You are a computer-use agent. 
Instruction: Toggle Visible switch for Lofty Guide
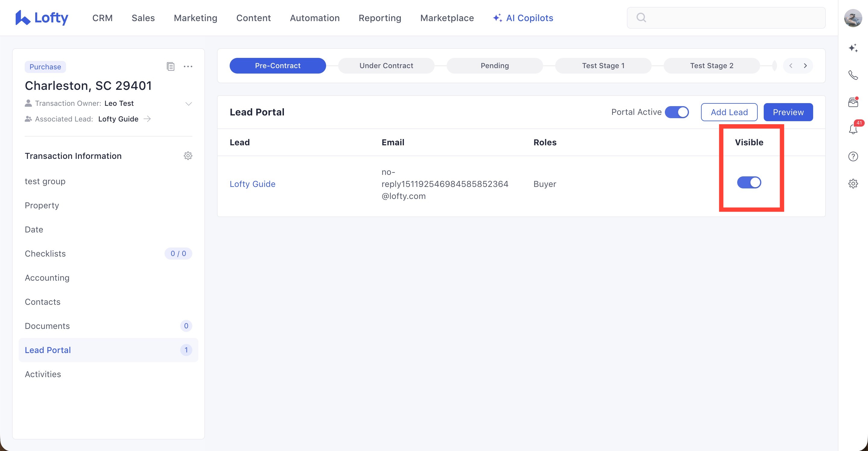pos(749,183)
